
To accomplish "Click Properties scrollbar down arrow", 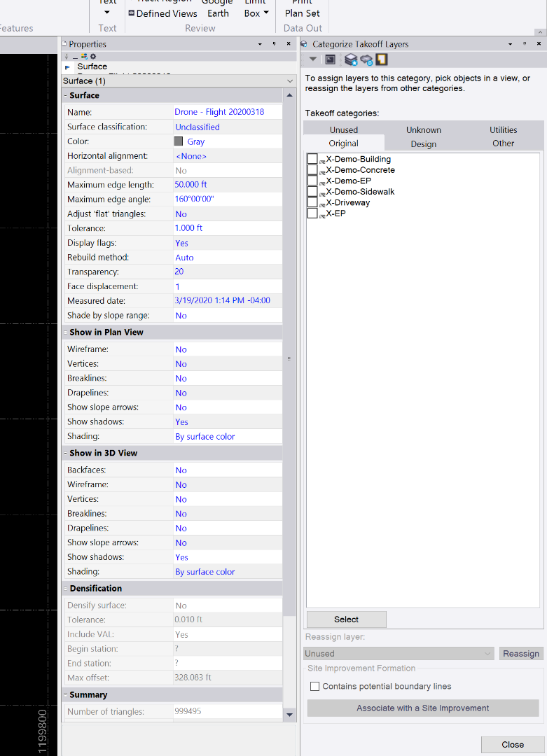I will pos(289,715).
